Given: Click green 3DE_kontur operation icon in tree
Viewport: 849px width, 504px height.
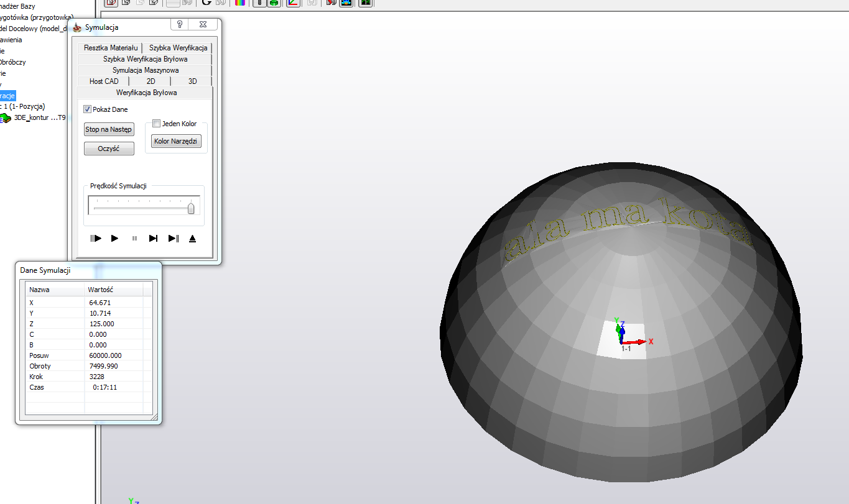Looking at the screenshot, I should 6,117.
